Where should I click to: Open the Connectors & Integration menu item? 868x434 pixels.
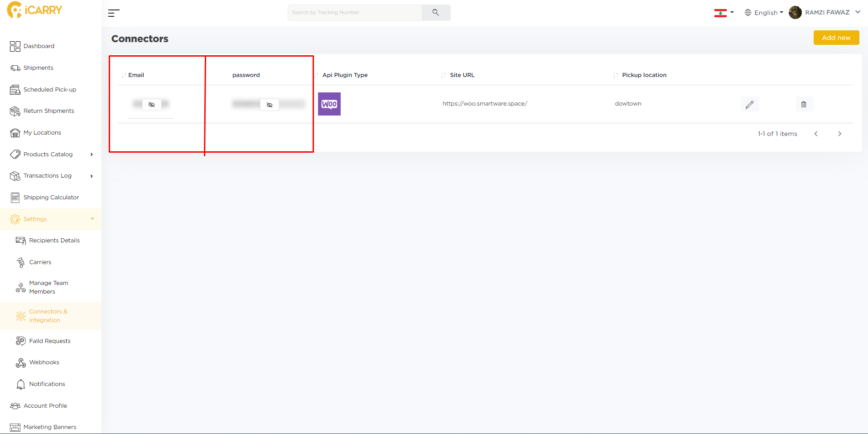click(48, 316)
